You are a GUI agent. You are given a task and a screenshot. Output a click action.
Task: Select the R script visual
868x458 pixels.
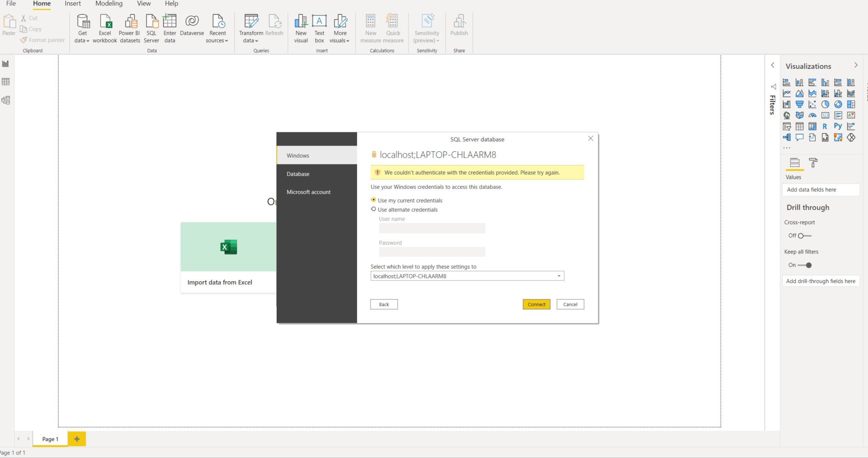click(x=825, y=126)
